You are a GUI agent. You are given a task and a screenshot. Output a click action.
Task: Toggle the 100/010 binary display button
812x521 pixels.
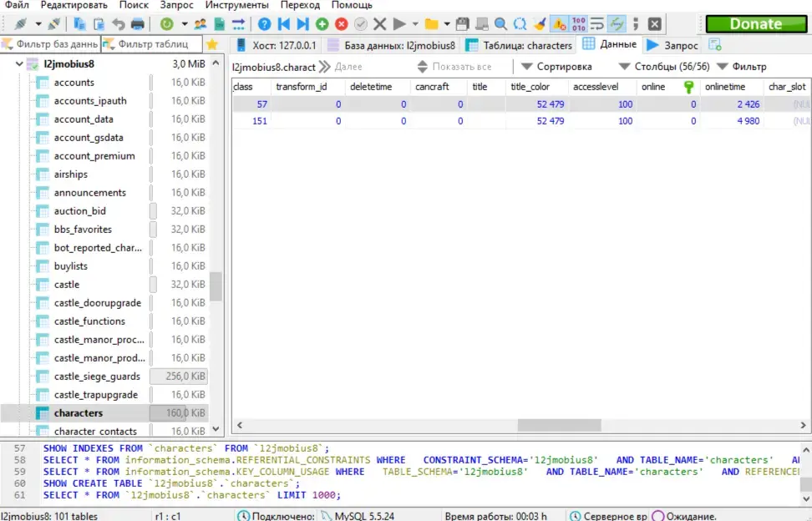pos(578,24)
